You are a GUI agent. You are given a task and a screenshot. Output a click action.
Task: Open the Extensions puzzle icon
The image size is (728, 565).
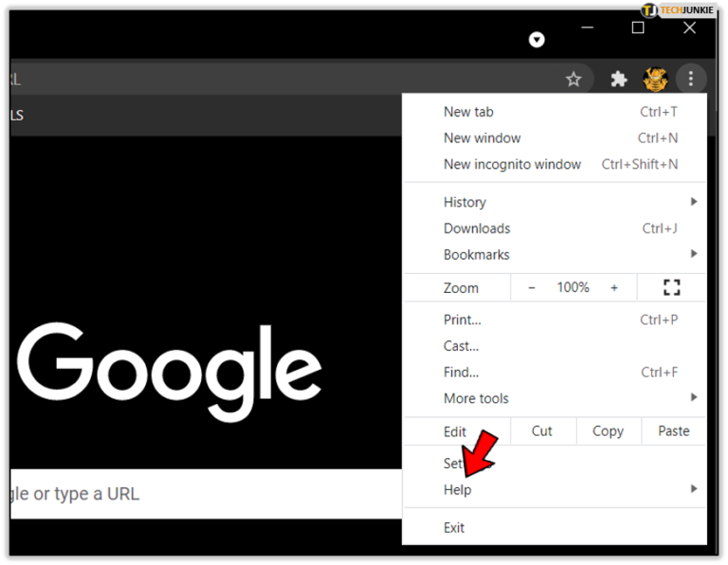pos(619,80)
